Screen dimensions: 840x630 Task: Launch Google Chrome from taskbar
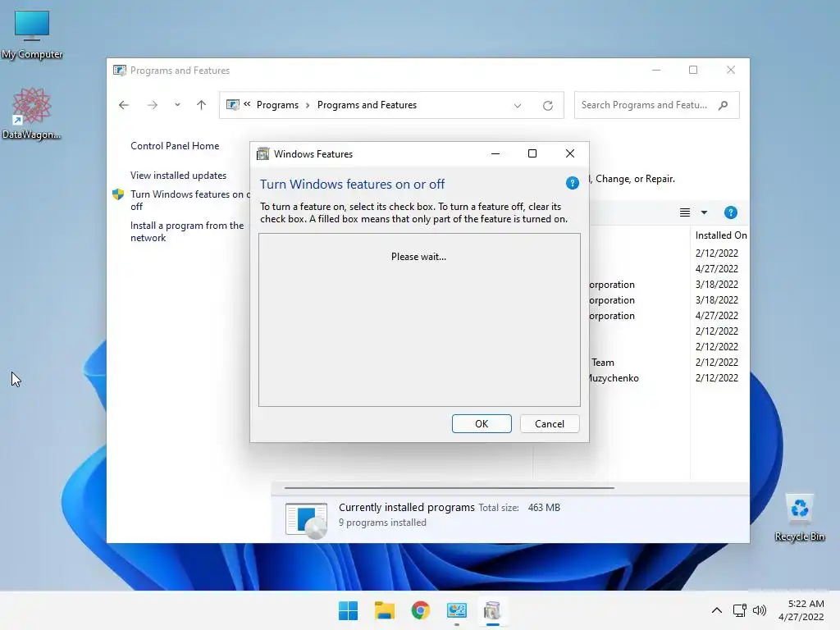click(x=421, y=610)
